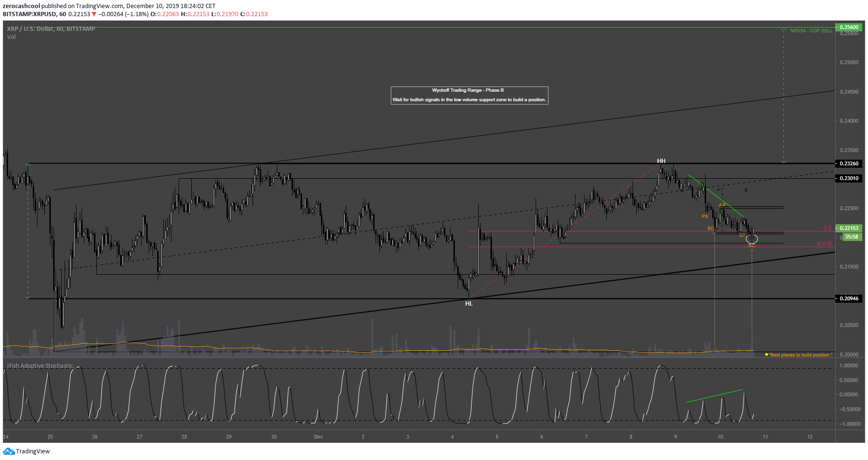Image resolution: width=868 pixels, height=460 pixels.
Task: Click the 'L:0.21970' low value
Action: [x=225, y=14]
